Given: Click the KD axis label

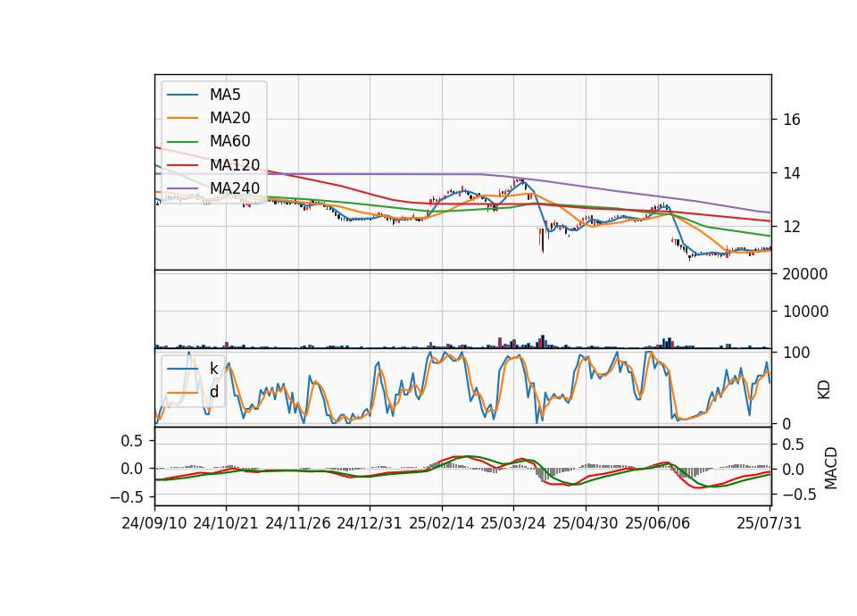Looking at the screenshot, I should (x=824, y=390).
